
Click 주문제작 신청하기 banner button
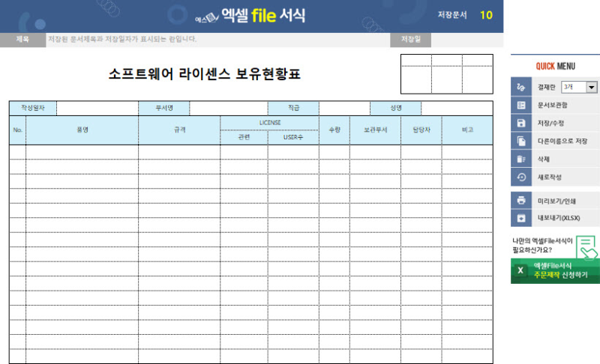[x=555, y=271]
